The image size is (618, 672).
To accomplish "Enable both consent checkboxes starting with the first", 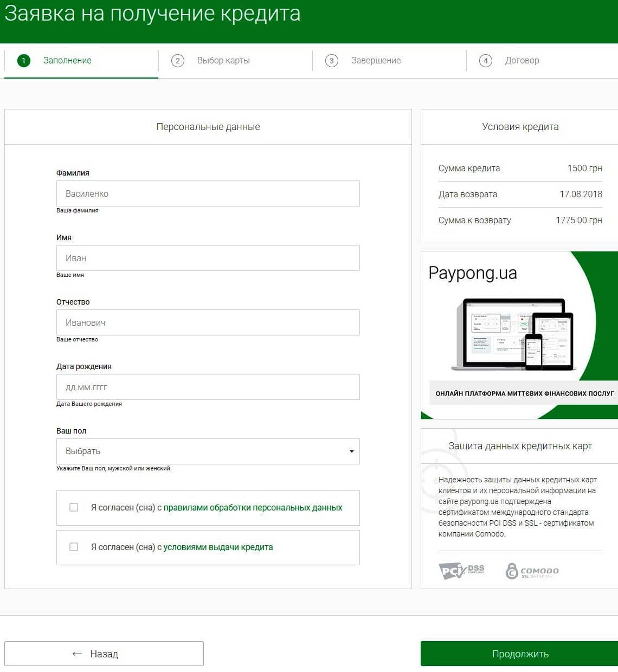I will click(73, 507).
